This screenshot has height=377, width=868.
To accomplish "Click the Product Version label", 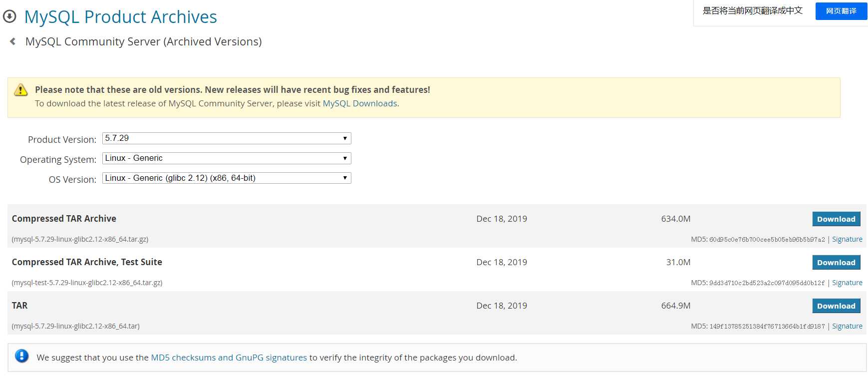I will (x=62, y=140).
